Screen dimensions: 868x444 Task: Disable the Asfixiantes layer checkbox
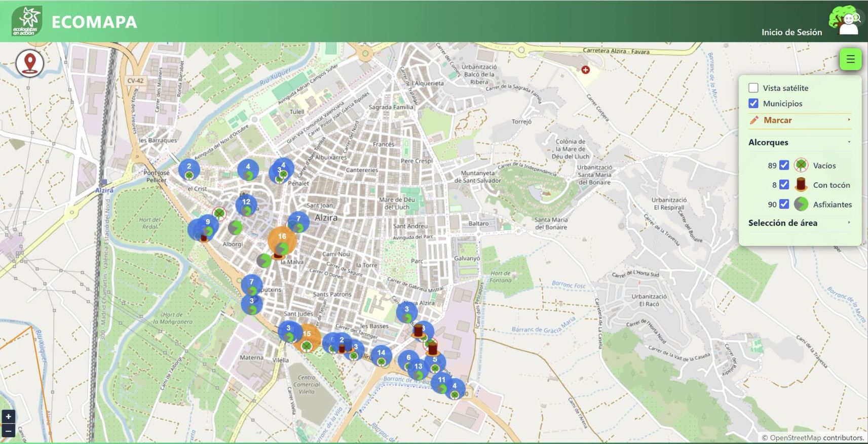pos(784,204)
